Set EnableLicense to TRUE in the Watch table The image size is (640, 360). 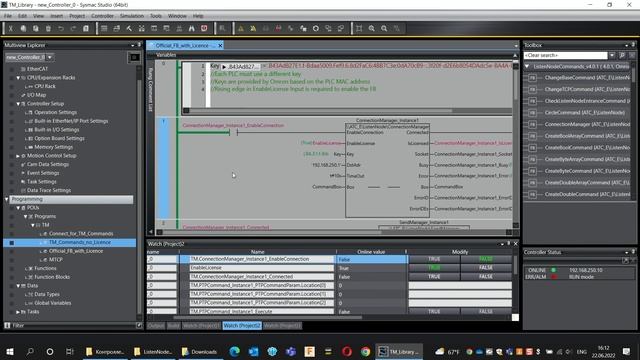[x=434, y=268]
